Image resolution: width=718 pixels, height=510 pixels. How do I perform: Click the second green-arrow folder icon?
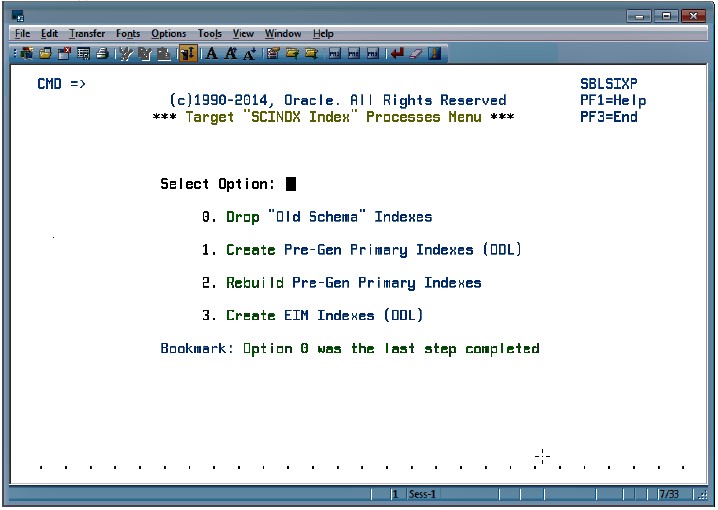click(311, 54)
